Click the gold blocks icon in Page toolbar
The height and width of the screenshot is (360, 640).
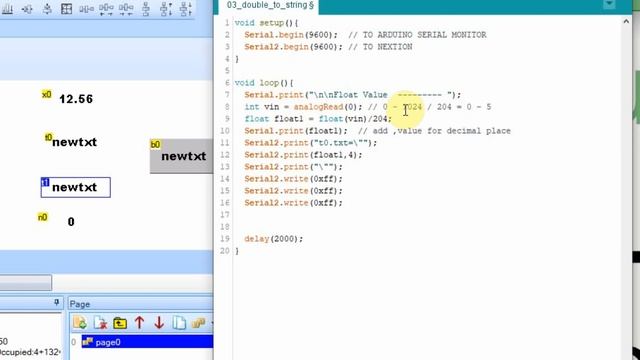198,323
